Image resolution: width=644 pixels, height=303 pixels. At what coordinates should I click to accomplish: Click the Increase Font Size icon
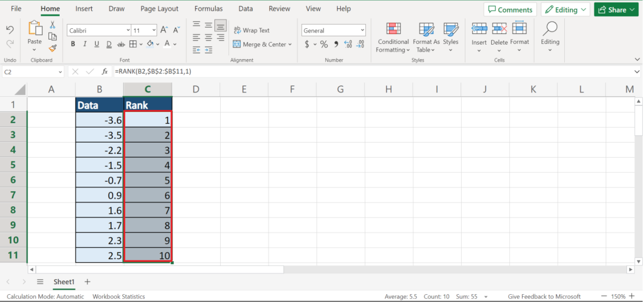pos(164,30)
